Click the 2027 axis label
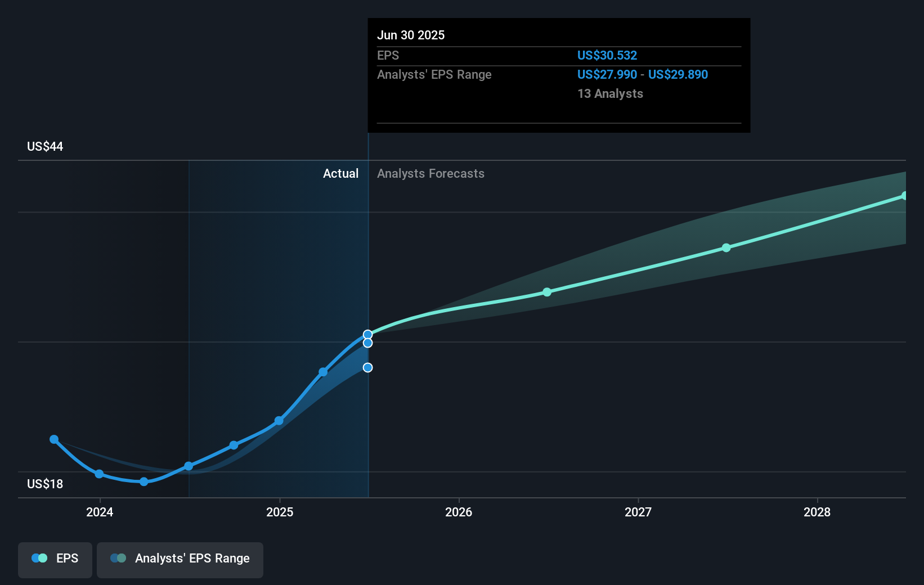The width and height of the screenshot is (924, 585). (x=638, y=512)
